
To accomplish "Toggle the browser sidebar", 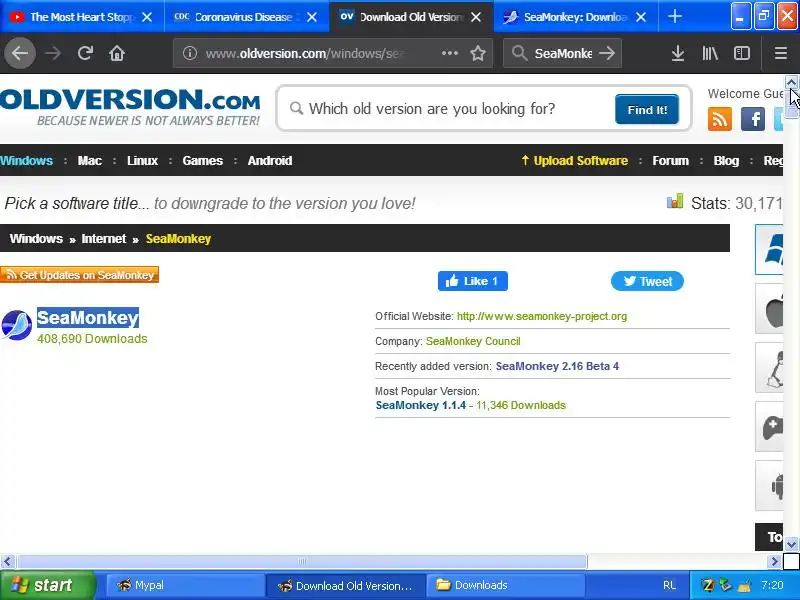I will [x=741, y=53].
